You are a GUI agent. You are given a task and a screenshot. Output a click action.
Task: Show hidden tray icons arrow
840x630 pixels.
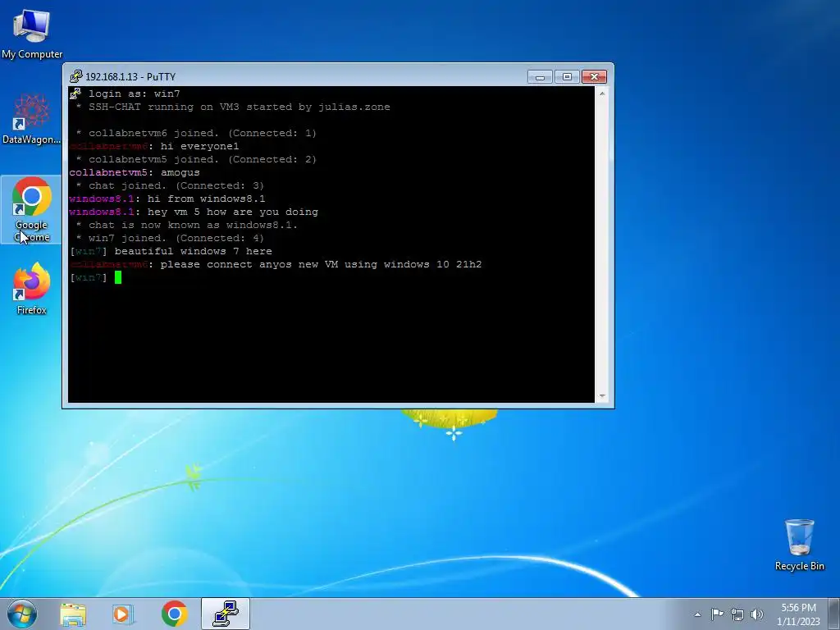(697, 614)
